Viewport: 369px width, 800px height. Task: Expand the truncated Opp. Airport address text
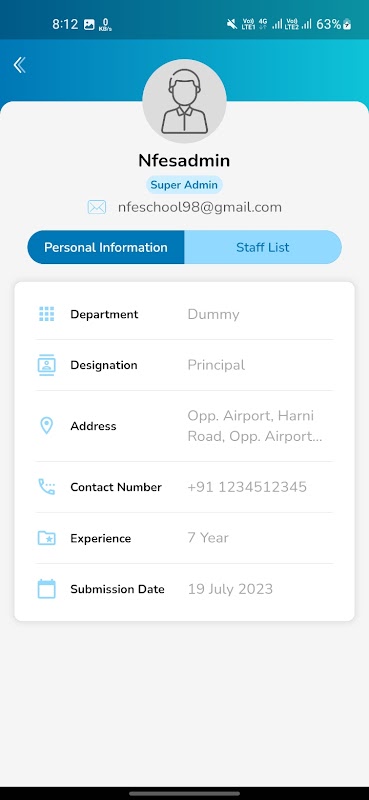coord(255,426)
